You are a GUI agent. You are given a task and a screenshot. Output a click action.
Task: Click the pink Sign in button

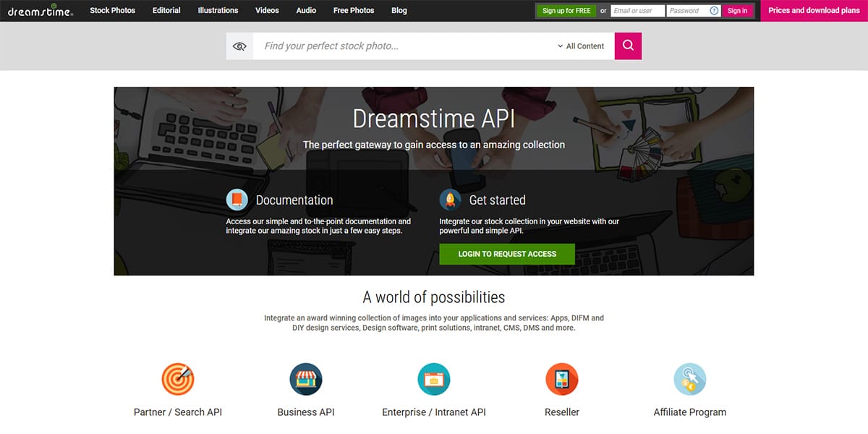tap(737, 11)
